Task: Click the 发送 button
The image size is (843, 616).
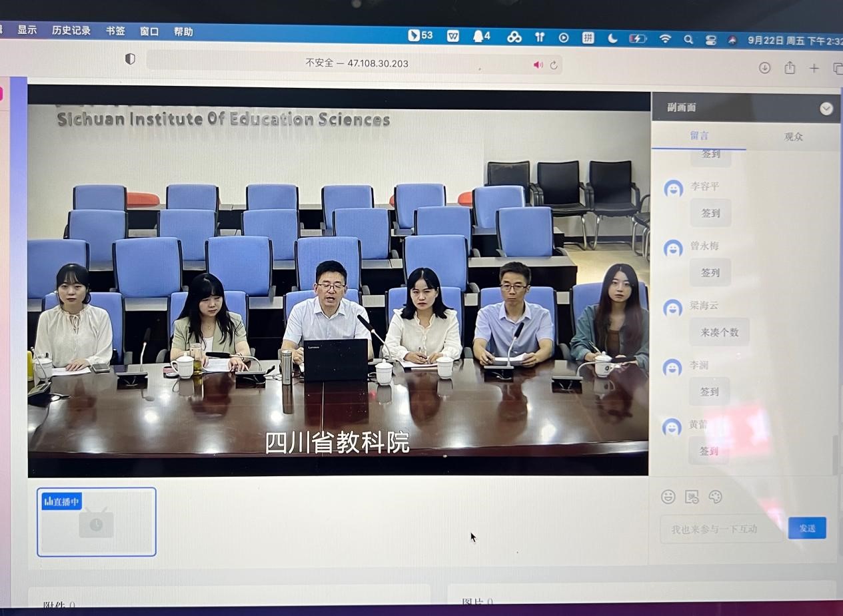Action: (807, 528)
